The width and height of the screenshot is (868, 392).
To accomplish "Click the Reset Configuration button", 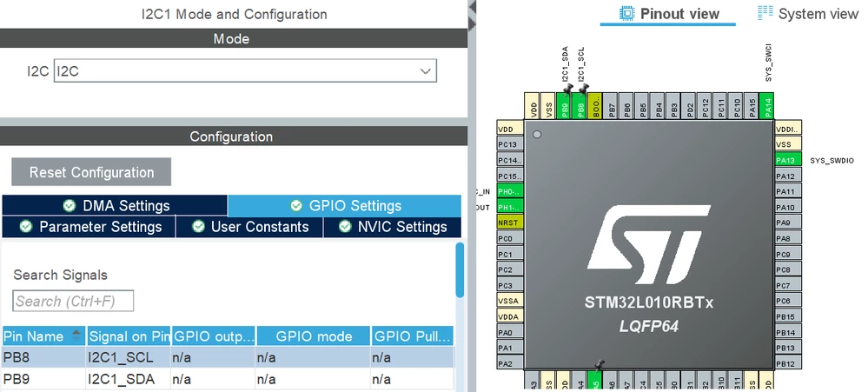I will 91,172.
